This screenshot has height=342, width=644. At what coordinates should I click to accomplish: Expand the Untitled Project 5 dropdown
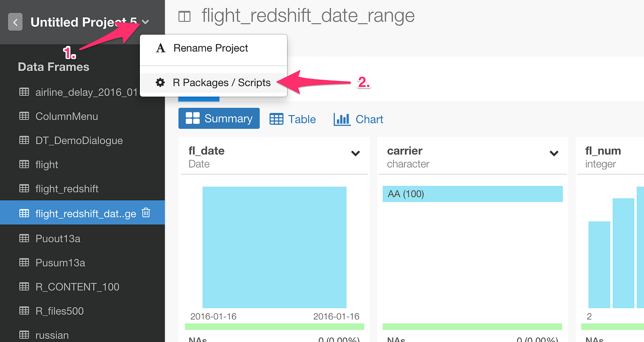(x=145, y=22)
